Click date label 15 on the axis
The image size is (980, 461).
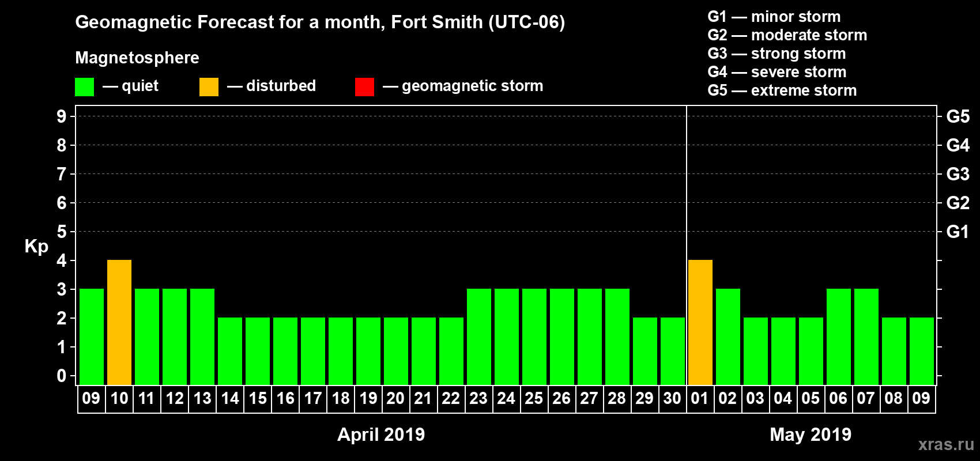258,399
